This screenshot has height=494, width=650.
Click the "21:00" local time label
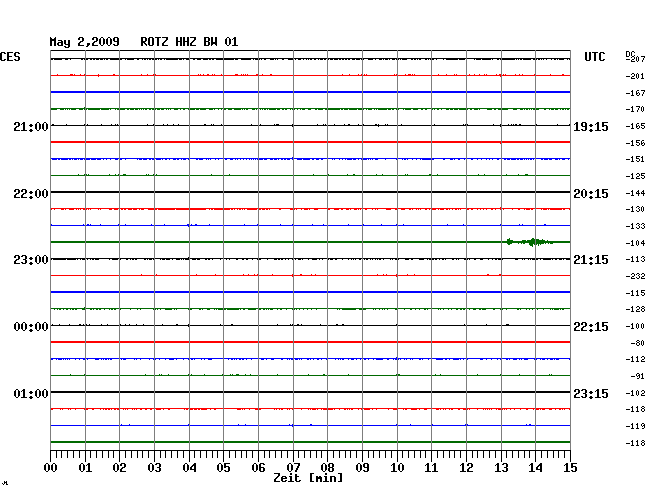click(31, 126)
